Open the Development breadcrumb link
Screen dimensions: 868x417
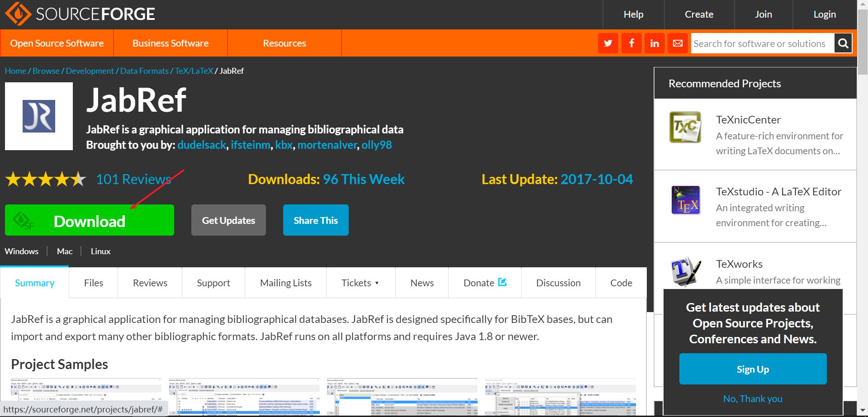[x=90, y=71]
